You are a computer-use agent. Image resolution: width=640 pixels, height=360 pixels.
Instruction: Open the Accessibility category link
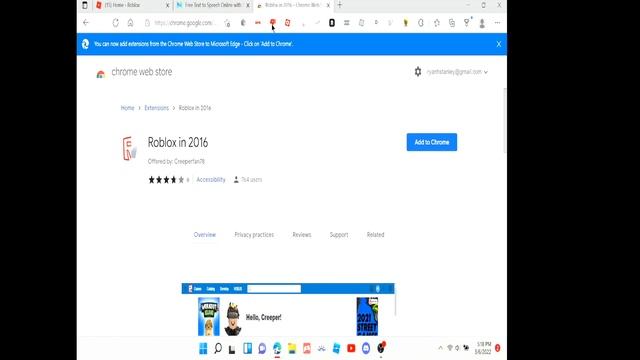click(x=211, y=180)
